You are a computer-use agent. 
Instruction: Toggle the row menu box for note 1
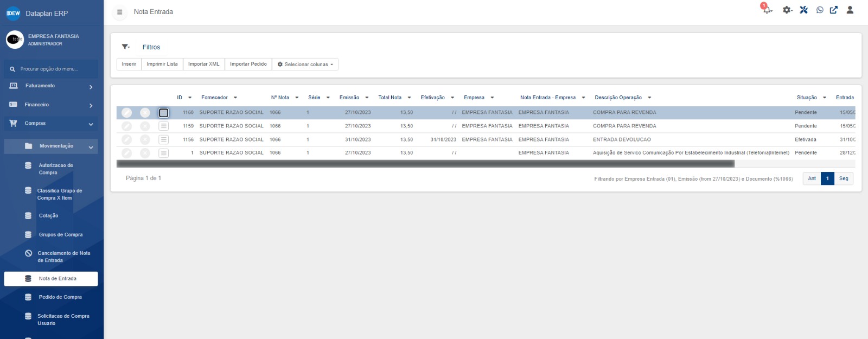pyautogui.click(x=163, y=153)
